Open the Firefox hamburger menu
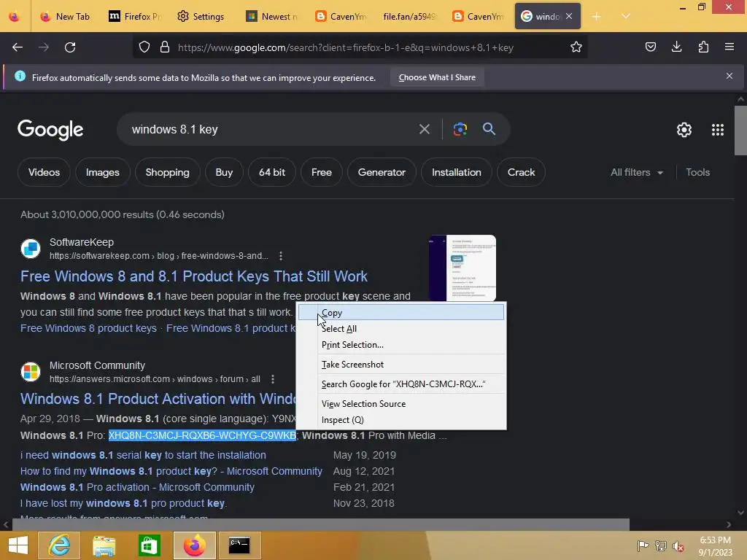747x560 pixels. tap(729, 47)
